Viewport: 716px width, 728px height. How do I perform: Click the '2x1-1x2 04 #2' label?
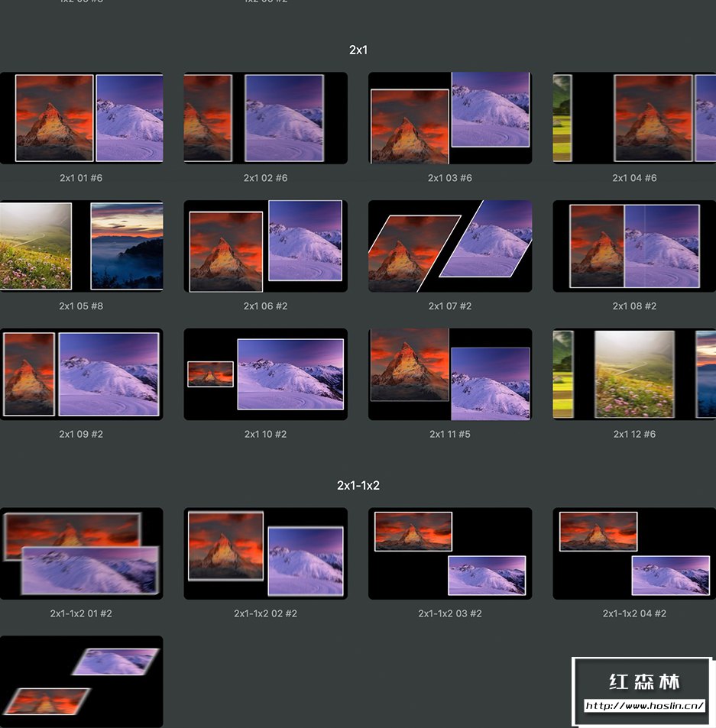[634, 613]
